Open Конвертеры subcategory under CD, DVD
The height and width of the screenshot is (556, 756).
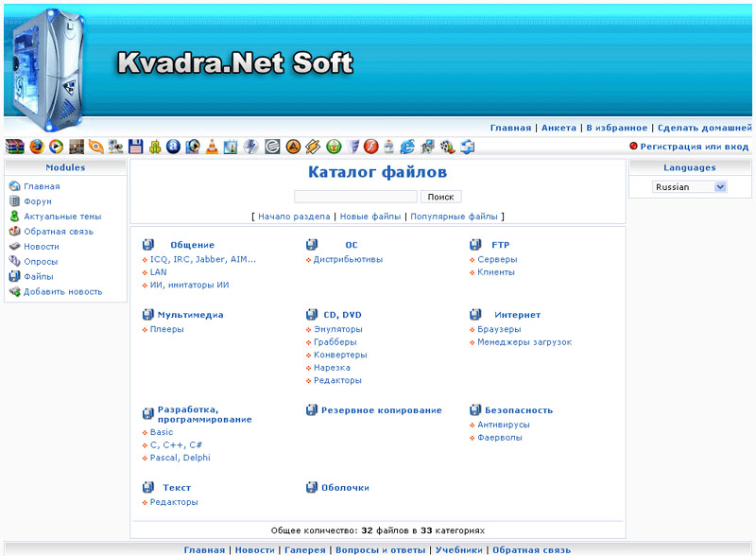tap(340, 355)
